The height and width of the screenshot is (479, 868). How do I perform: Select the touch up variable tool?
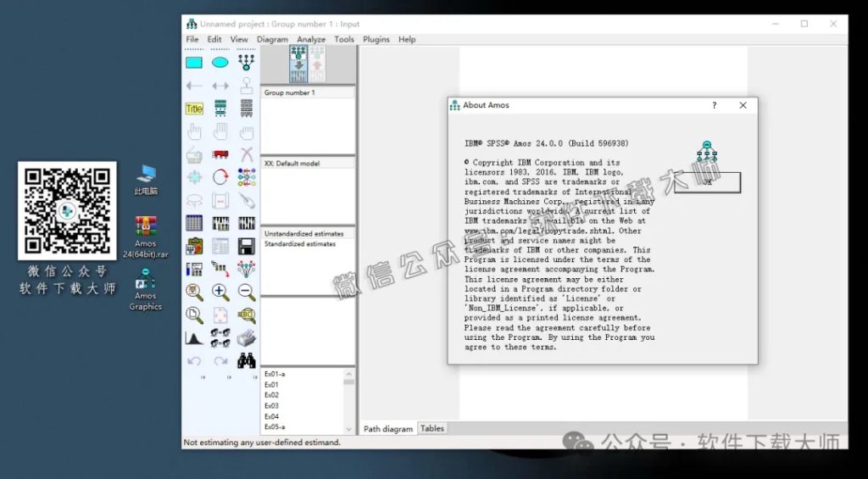tap(247, 200)
